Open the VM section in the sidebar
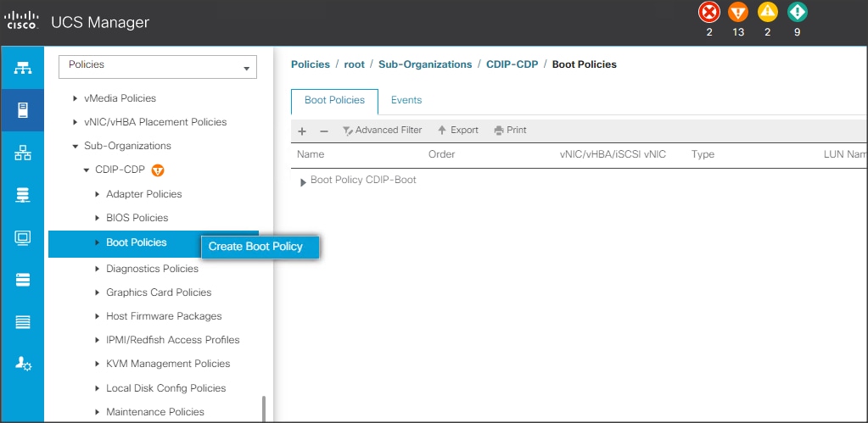This screenshot has height=423, width=868. (x=23, y=237)
